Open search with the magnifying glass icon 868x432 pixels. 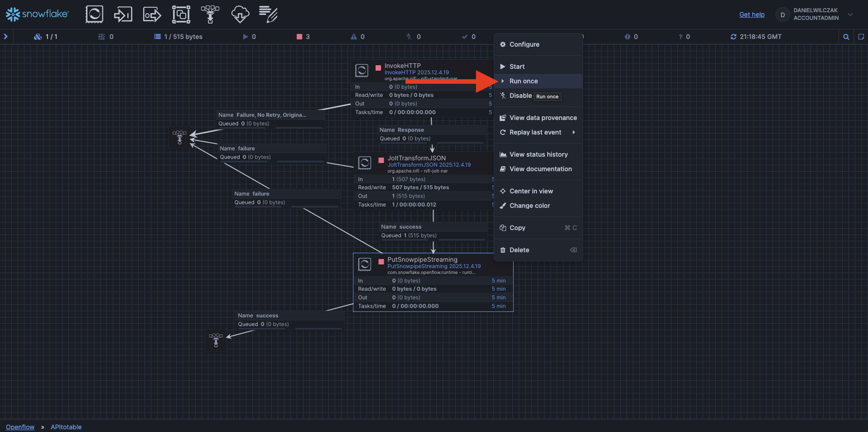click(846, 37)
